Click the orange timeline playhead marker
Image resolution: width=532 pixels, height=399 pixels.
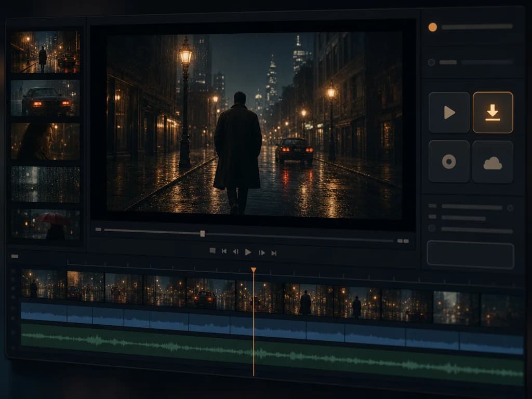[x=254, y=270]
